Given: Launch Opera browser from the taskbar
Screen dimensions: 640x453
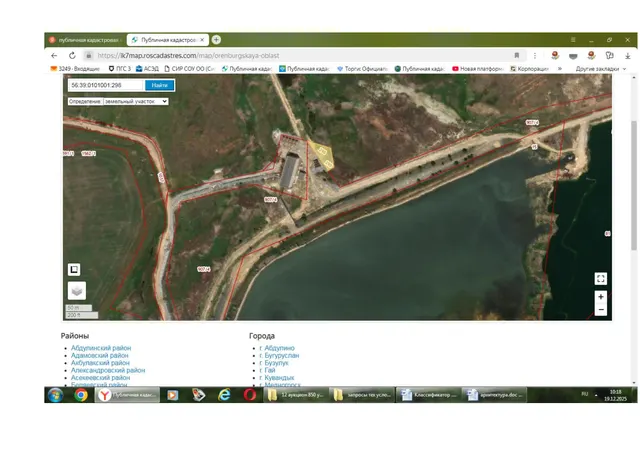Looking at the screenshot, I should pos(250,395).
